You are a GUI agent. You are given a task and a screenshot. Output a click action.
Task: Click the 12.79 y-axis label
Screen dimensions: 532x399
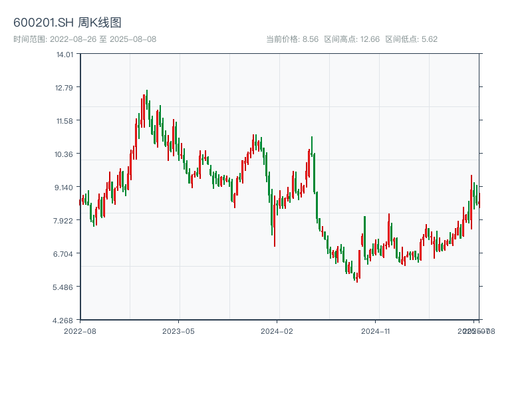[x=65, y=88]
